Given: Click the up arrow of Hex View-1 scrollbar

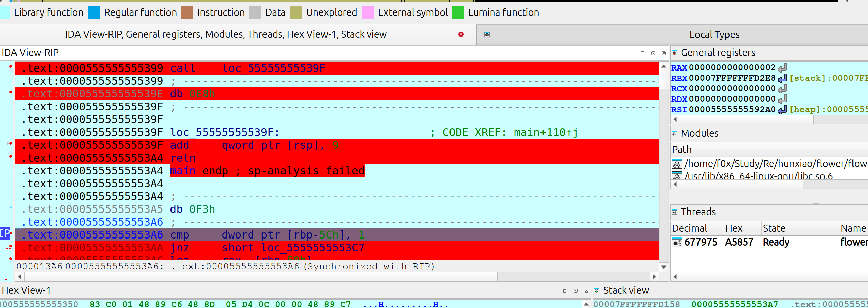Looking at the screenshot, I should (586, 304).
